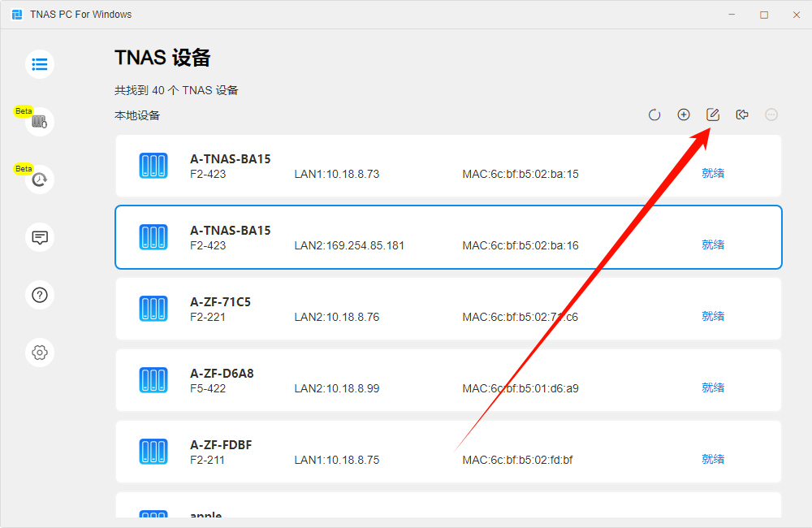Click IP address LAN2:10.18.8.76

click(337, 317)
